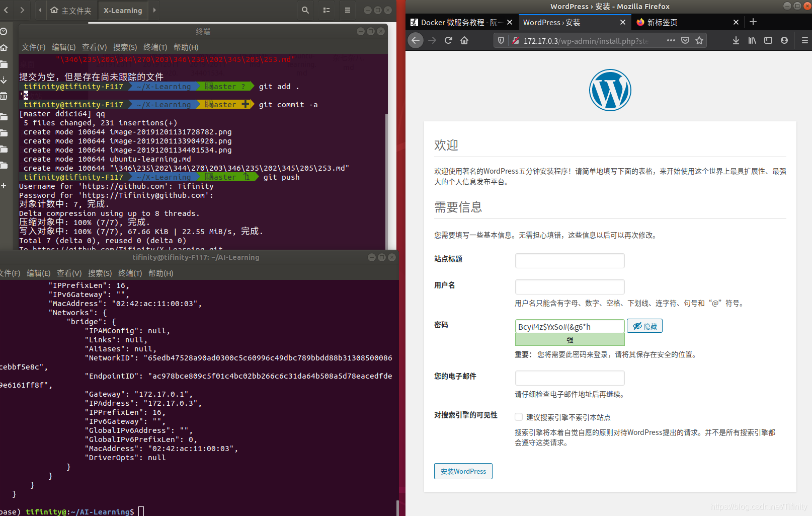Open Firefox downloads panel
The width and height of the screenshot is (812, 516).
tap(736, 40)
